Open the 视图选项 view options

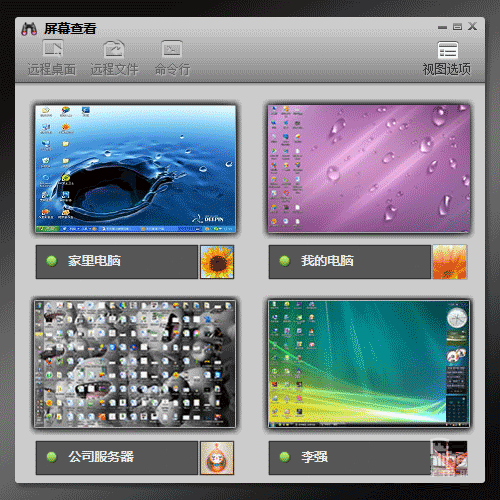(x=447, y=59)
